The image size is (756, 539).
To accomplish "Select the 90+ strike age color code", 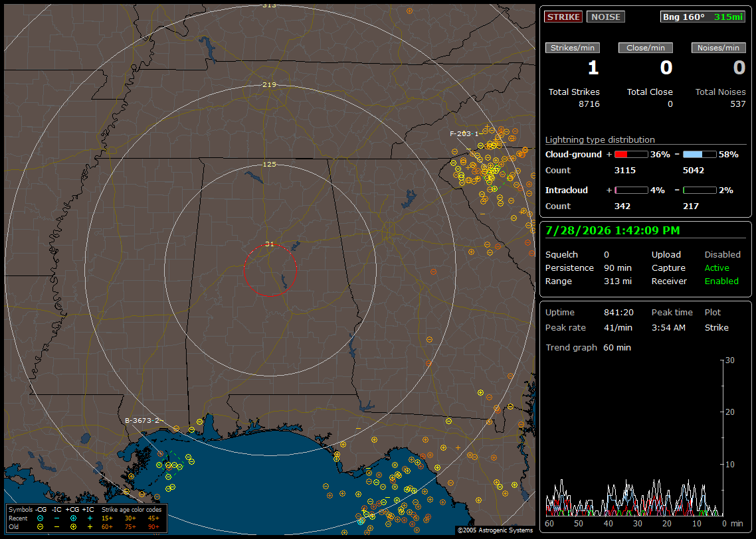I will click(153, 527).
